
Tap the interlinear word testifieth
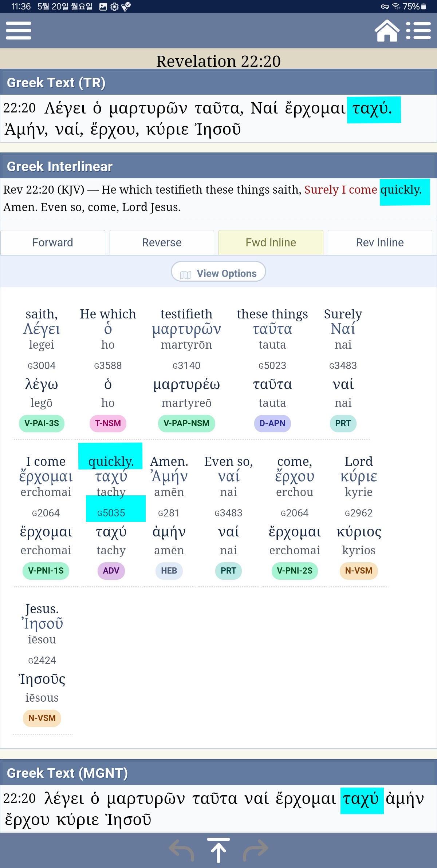[186, 314]
